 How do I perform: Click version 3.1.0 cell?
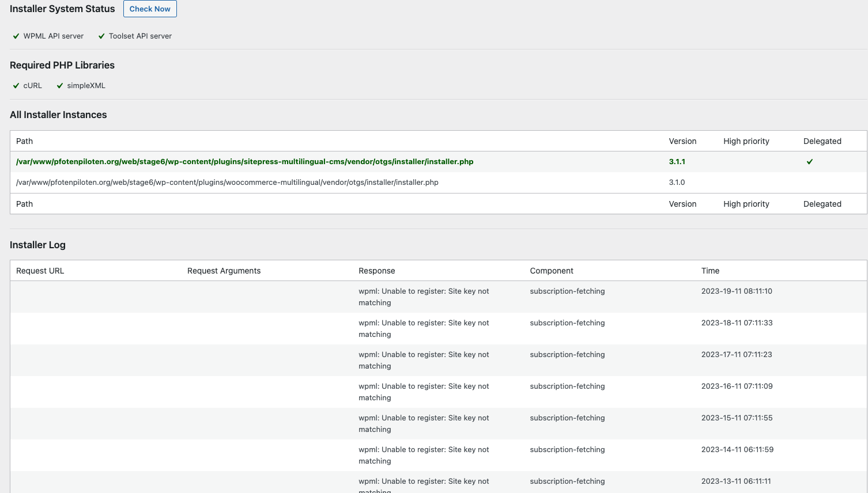pos(677,183)
